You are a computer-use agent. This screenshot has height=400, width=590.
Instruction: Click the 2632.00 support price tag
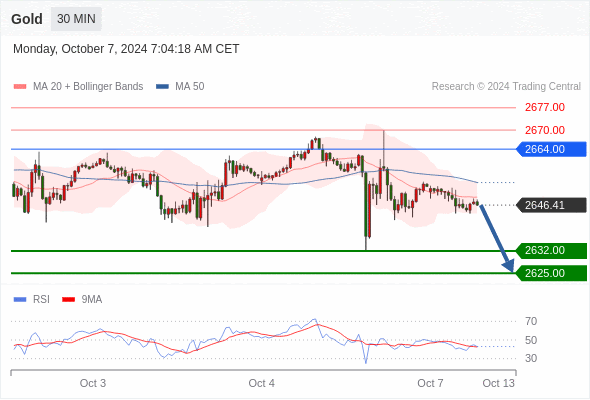(x=551, y=251)
